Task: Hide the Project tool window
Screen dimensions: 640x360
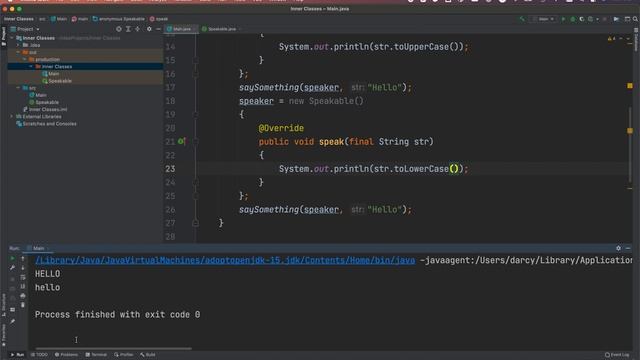Action: 158,29
